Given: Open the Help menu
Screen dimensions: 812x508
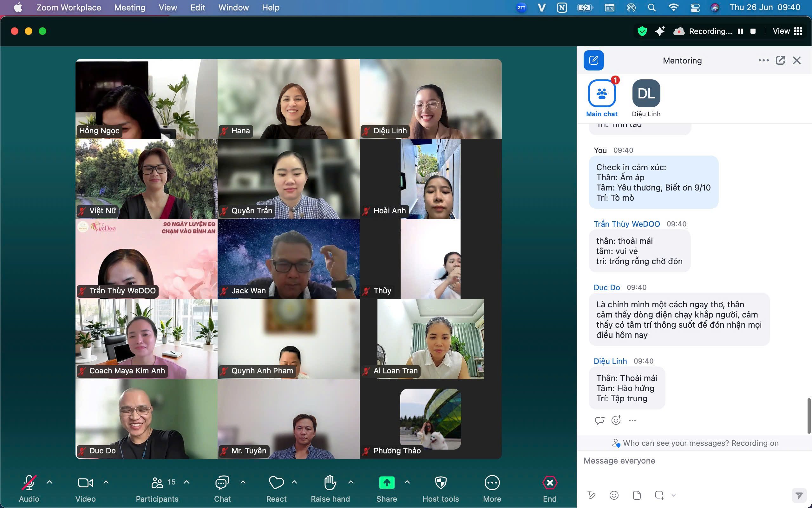Looking at the screenshot, I should click(x=271, y=7).
